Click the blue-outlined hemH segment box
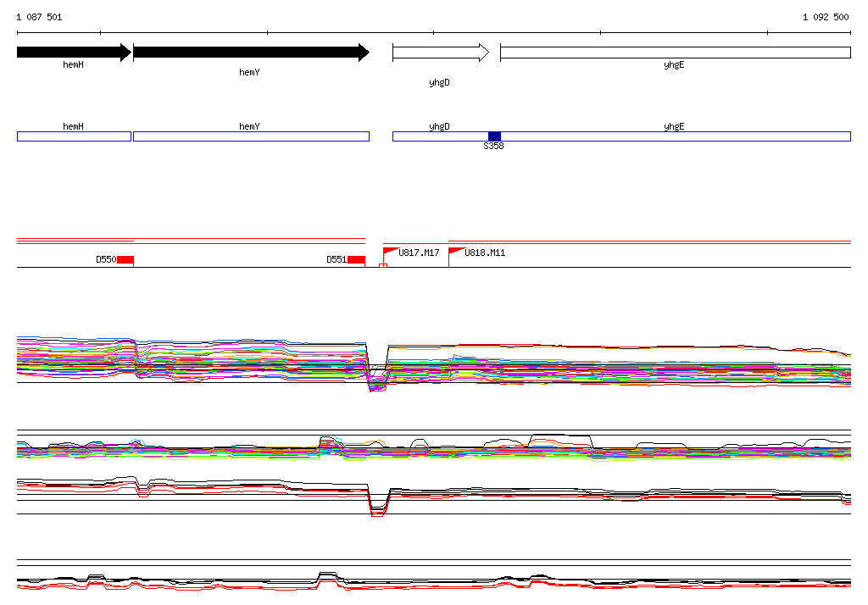868x605 pixels. click(75, 136)
